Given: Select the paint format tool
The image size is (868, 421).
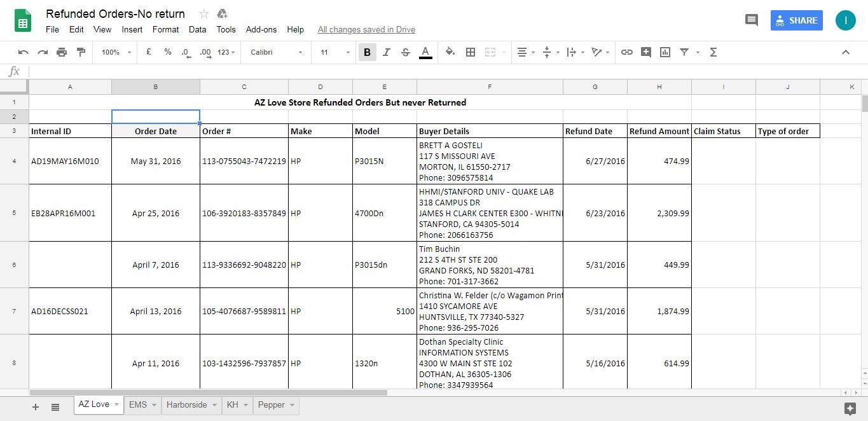Looking at the screenshot, I should tap(81, 52).
